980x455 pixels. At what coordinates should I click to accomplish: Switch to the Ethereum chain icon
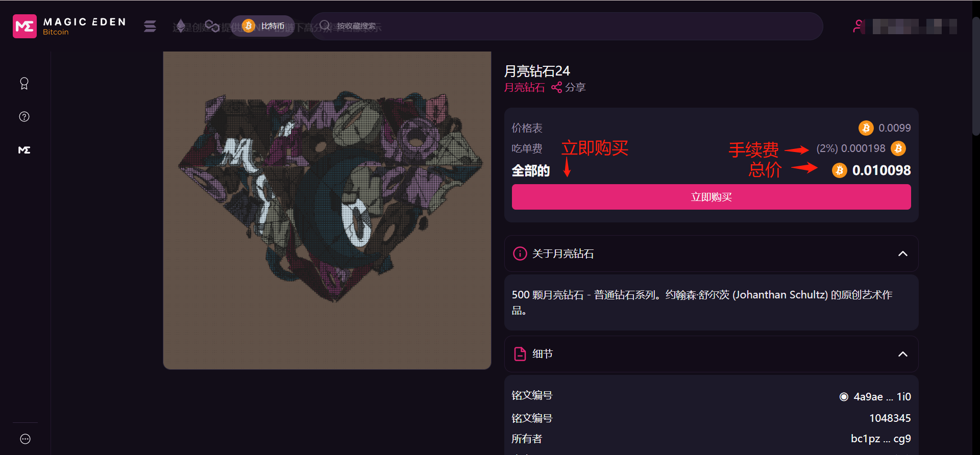(180, 26)
